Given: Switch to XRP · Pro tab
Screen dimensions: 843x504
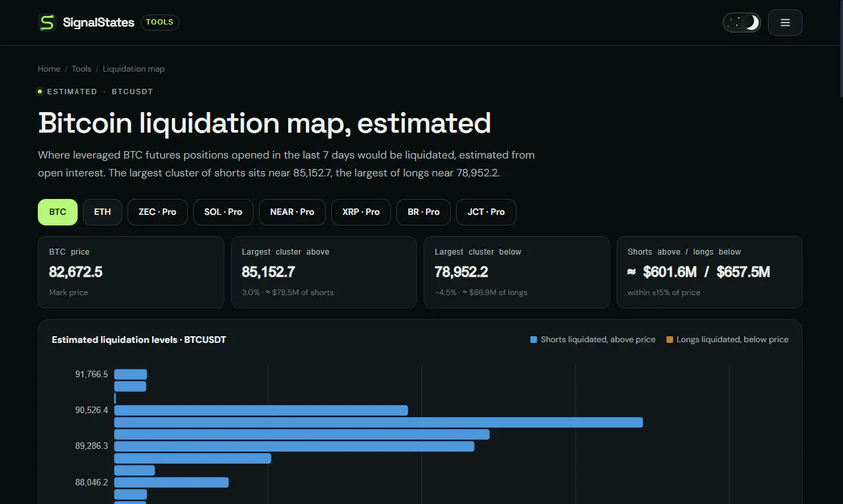Looking at the screenshot, I should (361, 212).
